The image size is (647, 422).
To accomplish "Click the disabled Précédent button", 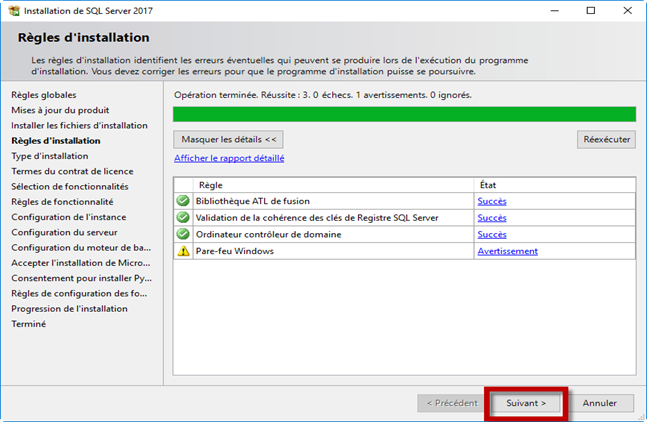I will click(452, 403).
